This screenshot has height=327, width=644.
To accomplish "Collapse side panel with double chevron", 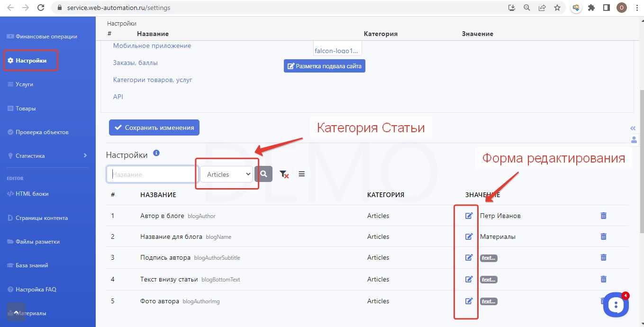I will 633,128.
